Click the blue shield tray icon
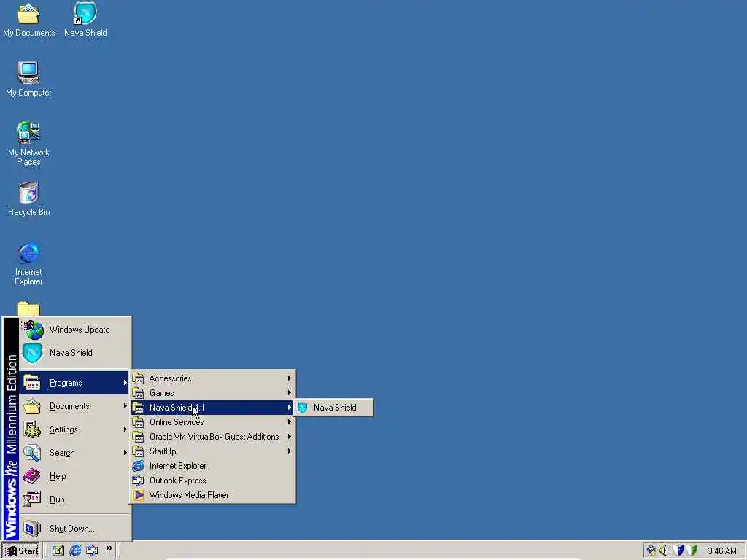This screenshot has height=560, width=747. coord(679,551)
